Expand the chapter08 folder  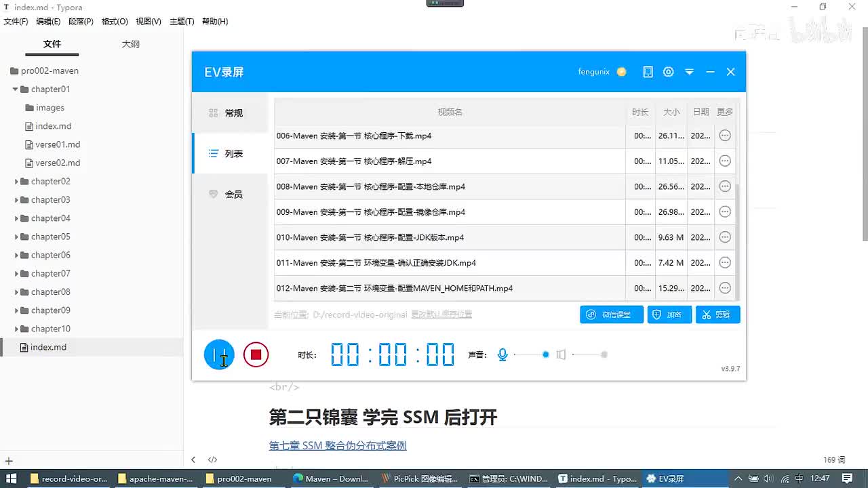[16, 292]
